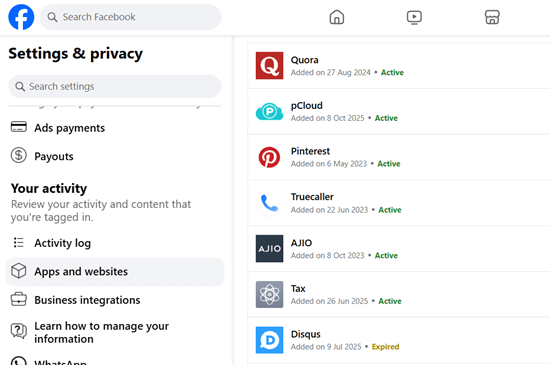The image size is (550, 365).
Task: Click Quora's Active status label
Action: 392,72
